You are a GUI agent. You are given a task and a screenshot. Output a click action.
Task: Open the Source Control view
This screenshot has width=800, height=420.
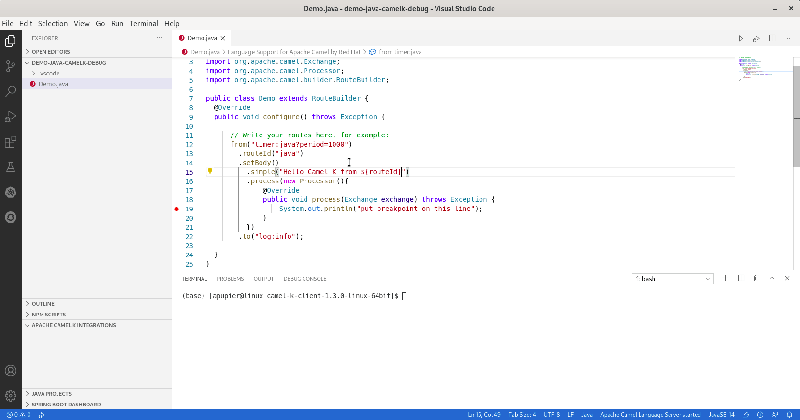coord(10,66)
